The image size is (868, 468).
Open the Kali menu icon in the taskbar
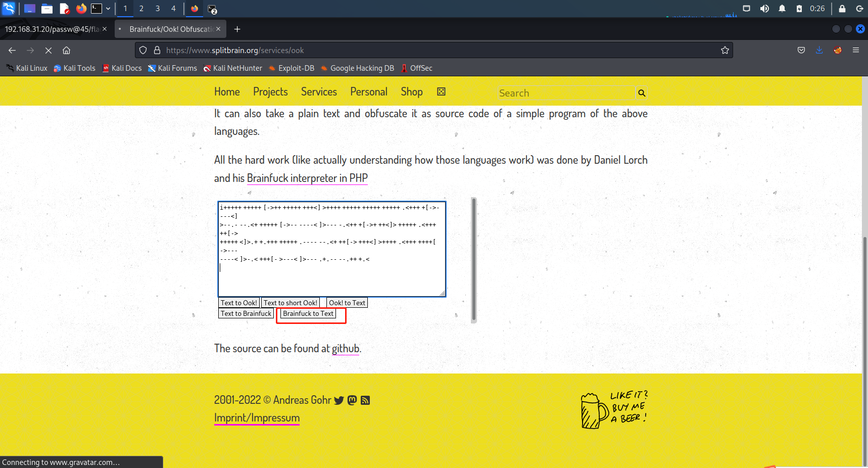9,8
